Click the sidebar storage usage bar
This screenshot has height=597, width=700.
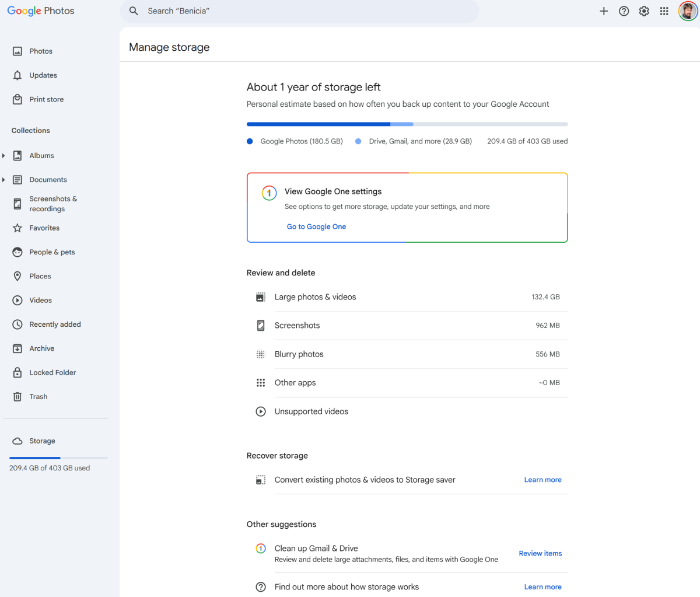58,458
